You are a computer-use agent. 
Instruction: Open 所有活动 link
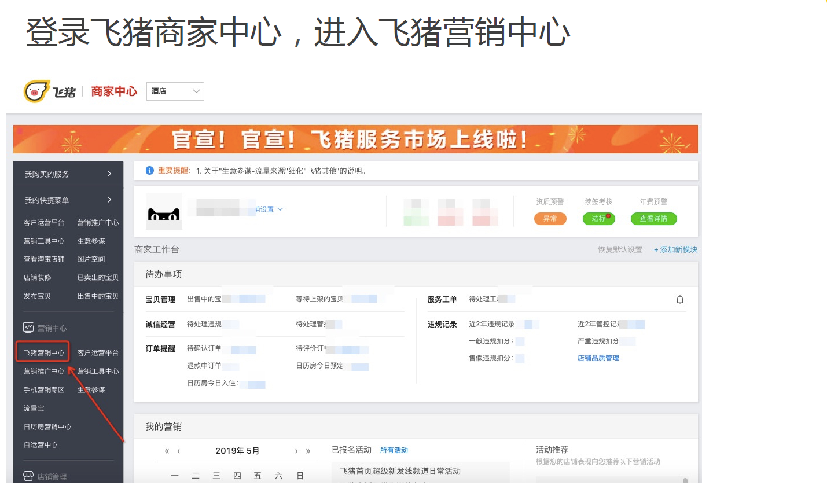[x=394, y=450]
